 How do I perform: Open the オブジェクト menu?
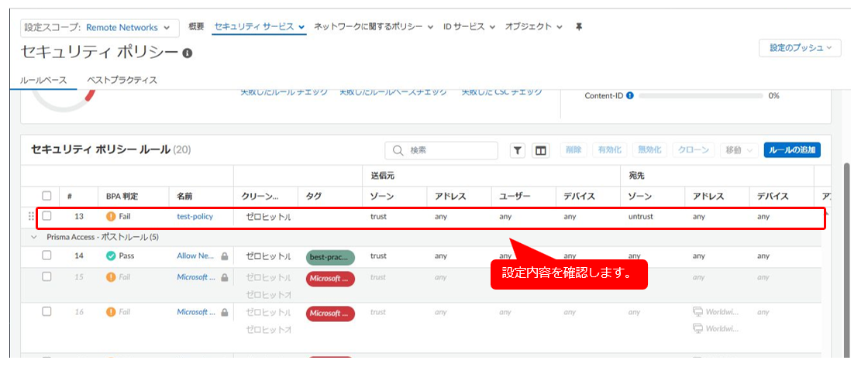point(533,26)
